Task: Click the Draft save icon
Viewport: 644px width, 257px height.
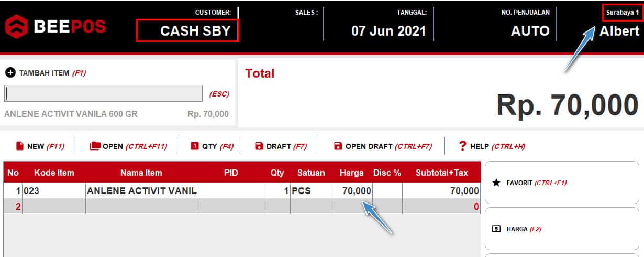Action: pyautogui.click(x=259, y=146)
